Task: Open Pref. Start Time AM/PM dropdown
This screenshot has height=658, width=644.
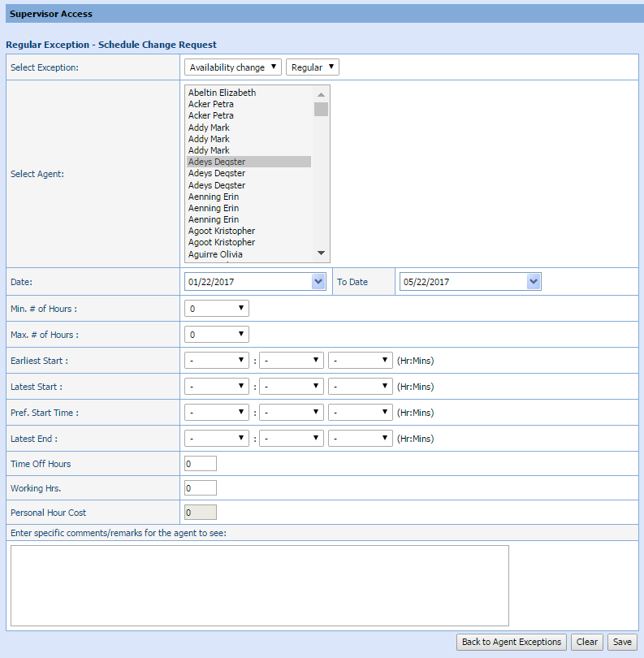Action: click(x=361, y=413)
